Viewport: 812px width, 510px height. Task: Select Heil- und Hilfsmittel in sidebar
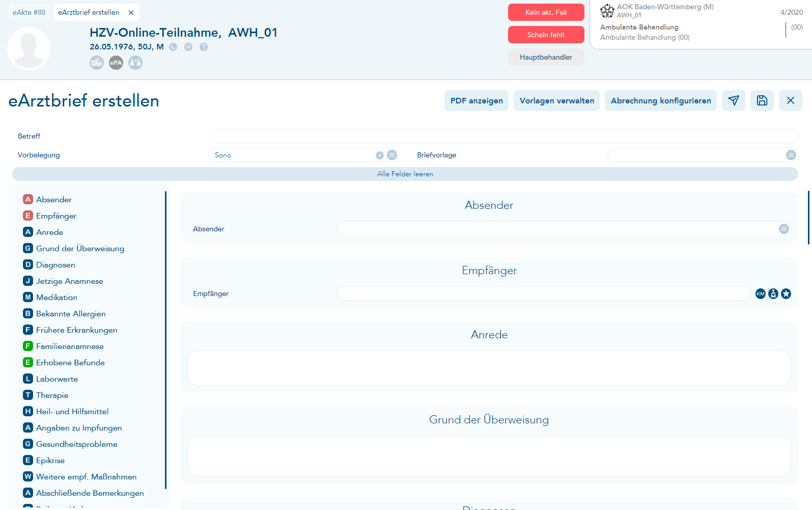(66, 412)
